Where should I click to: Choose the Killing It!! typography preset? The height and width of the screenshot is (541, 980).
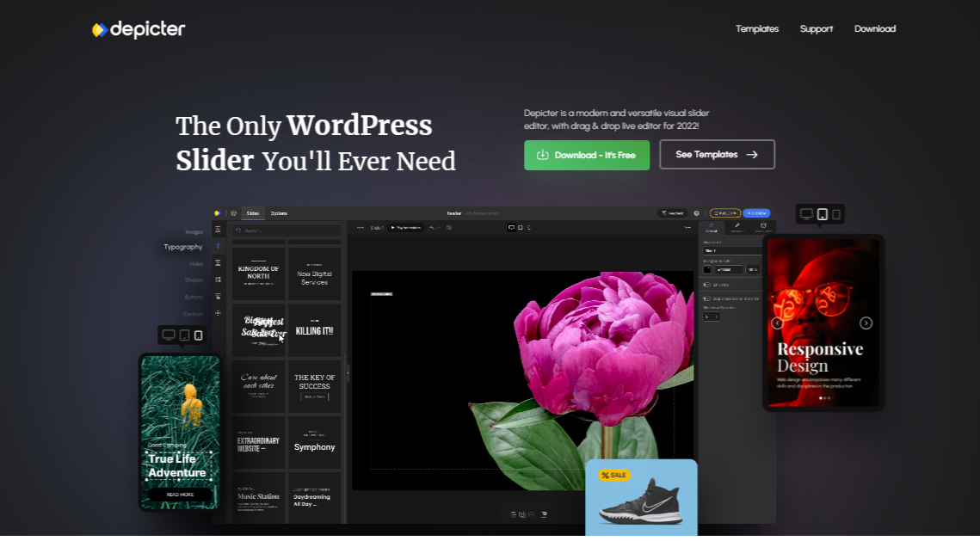point(314,330)
